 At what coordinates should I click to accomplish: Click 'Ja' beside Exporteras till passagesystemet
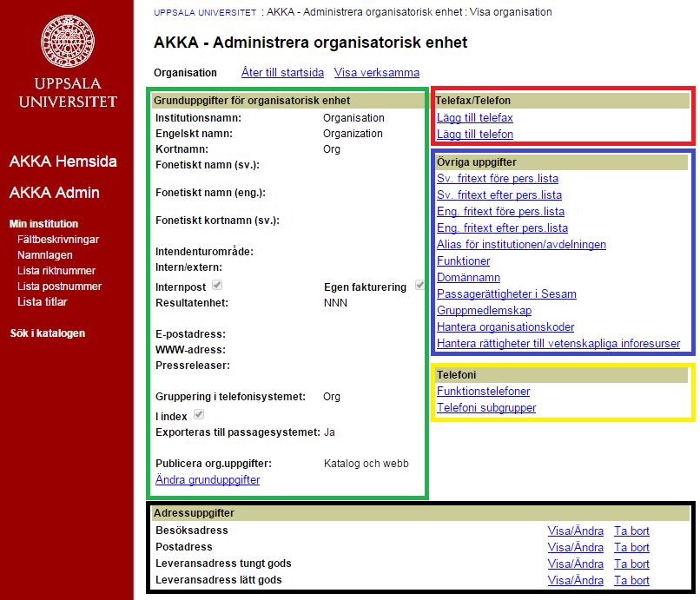coord(329,432)
